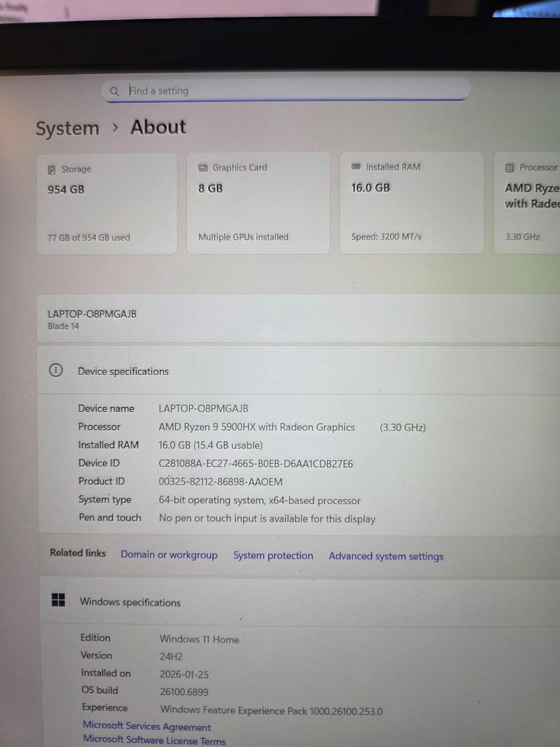
Task: Select the Device ID value C281088A-EC27-4665-B0EB-D6AA1CDB27E6
Action: (x=256, y=464)
